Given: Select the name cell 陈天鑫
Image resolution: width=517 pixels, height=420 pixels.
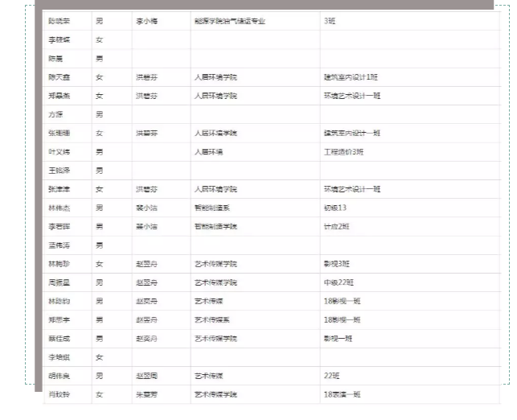Looking at the screenshot, I should (68, 77).
